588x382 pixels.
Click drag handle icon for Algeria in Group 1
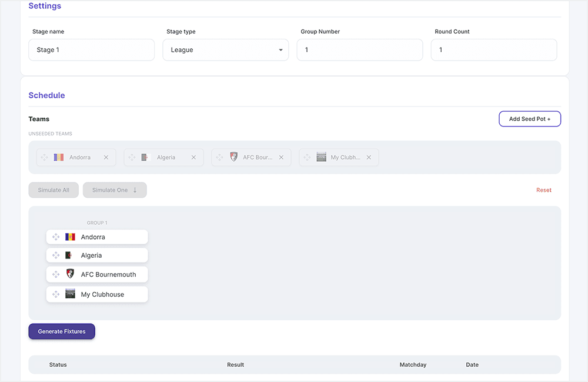[x=56, y=255]
